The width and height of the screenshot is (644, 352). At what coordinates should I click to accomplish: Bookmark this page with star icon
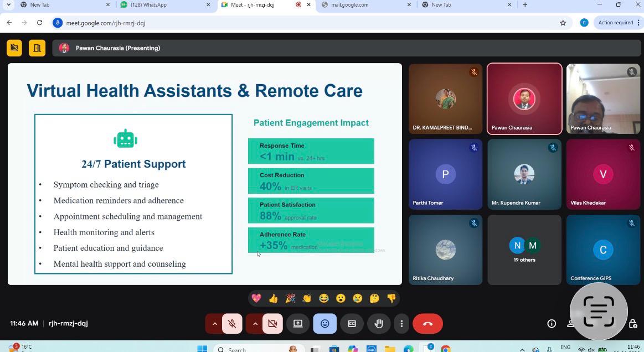(563, 23)
